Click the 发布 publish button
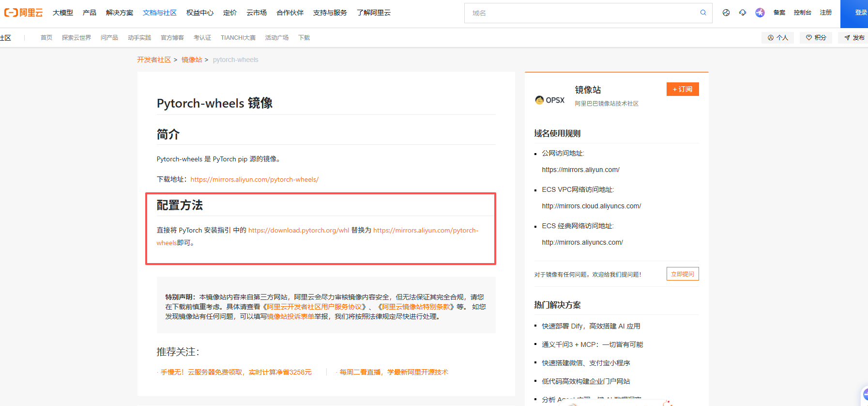This screenshot has width=868, height=406. (854, 38)
